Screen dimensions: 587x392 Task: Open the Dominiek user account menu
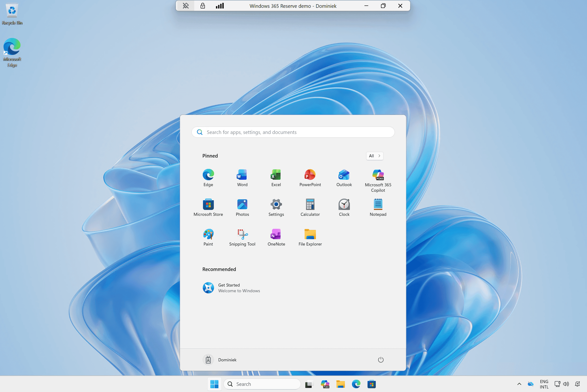[x=220, y=360]
